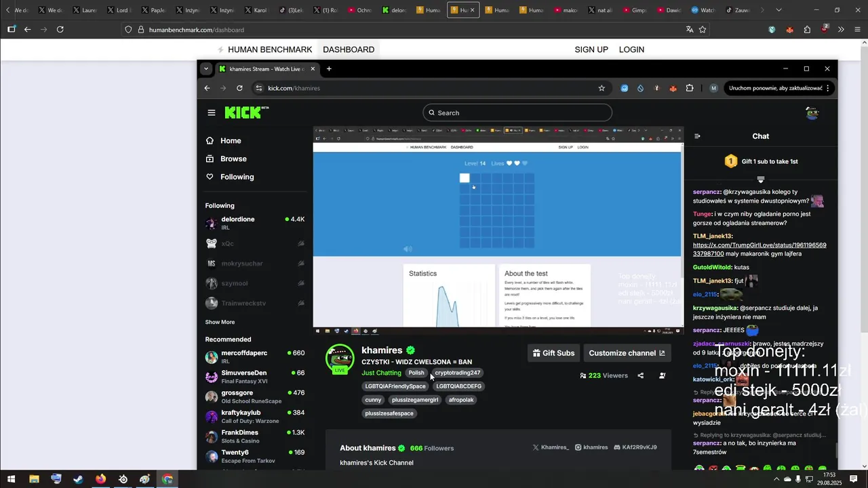Image resolution: width=868 pixels, height=488 pixels.
Task: Switch to the Gimps Firefox tab
Action: [634, 10]
